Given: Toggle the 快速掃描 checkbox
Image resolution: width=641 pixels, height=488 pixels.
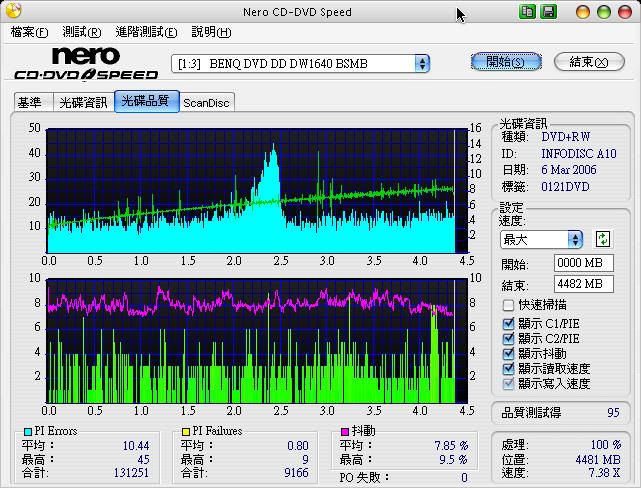Looking at the screenshot, I should pos(508,305).
